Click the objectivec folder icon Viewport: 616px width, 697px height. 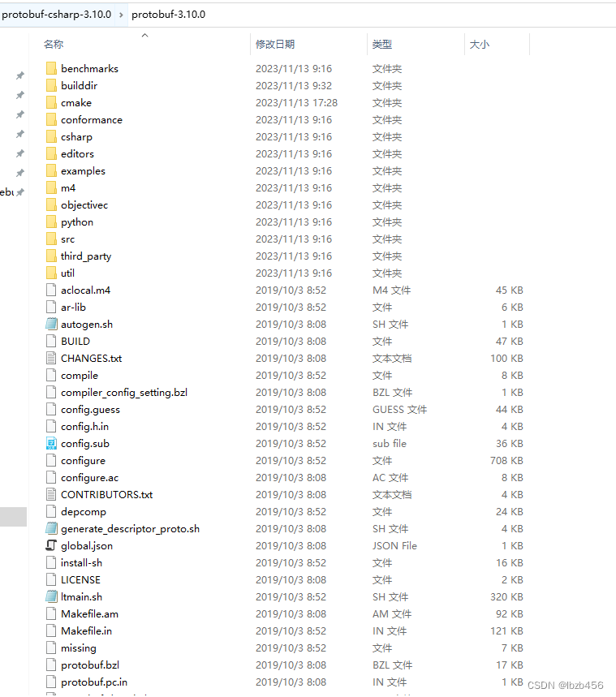pos(51,205)
